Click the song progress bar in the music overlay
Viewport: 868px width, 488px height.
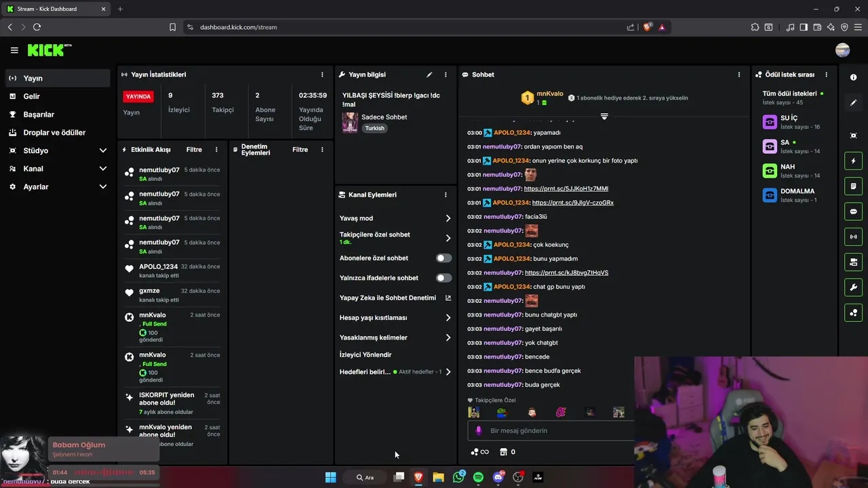pos(103,472)
